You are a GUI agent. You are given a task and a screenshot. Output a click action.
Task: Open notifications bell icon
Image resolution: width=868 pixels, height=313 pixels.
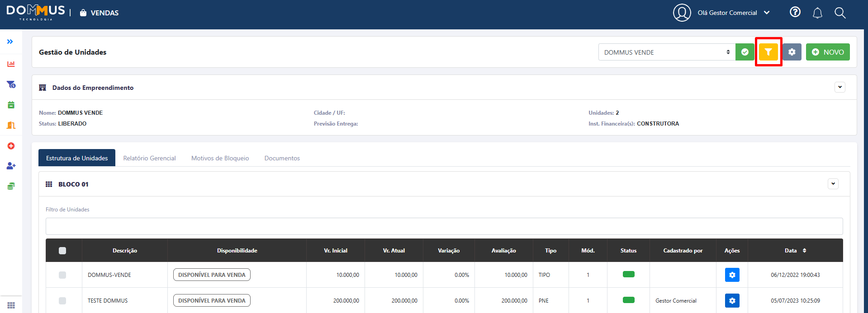pos(817,13)
